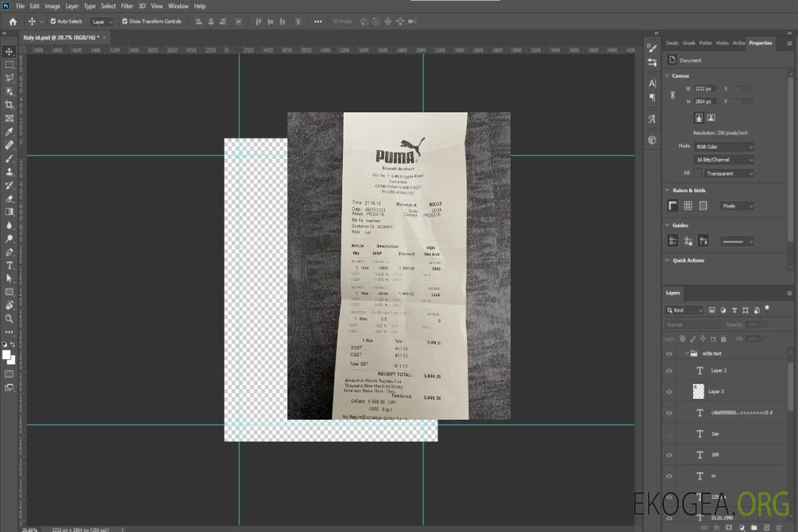
Task: Open the Auto-Select Layer dropdown
Action: click(102, 21)
